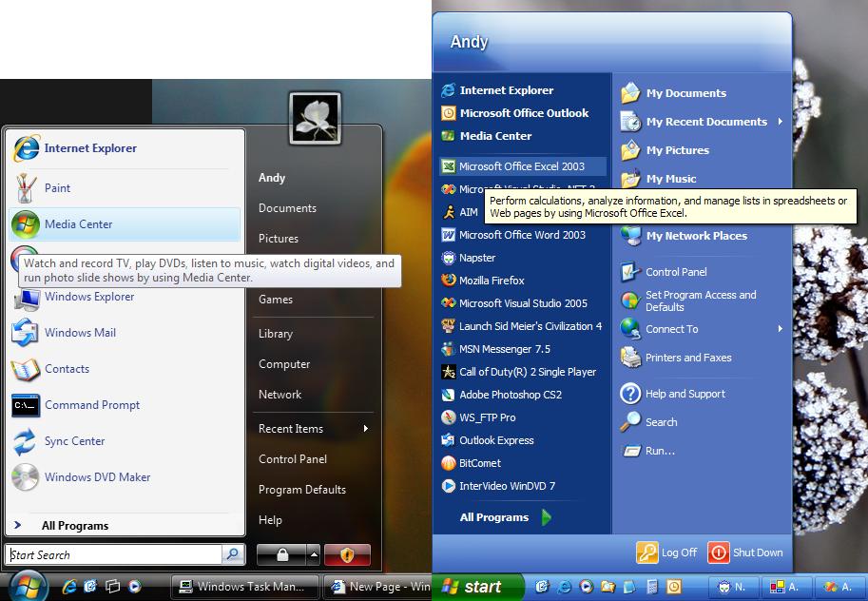The image size is (868, 601).
Task: Open WS_FTP Pro
Action: coord(487,417)
